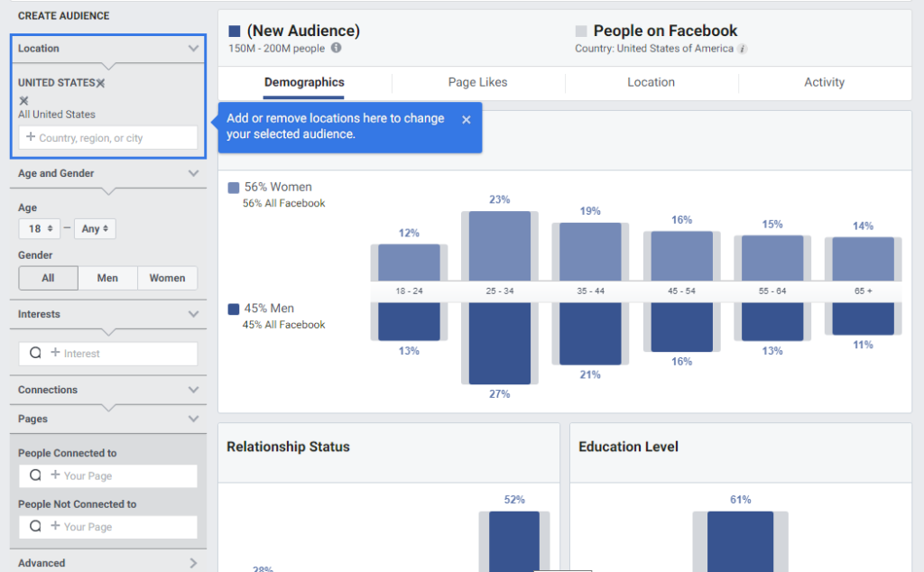Viewport: 924px width, 572px height.
Task: Select All gender option
Action: (x=49, y=278)
